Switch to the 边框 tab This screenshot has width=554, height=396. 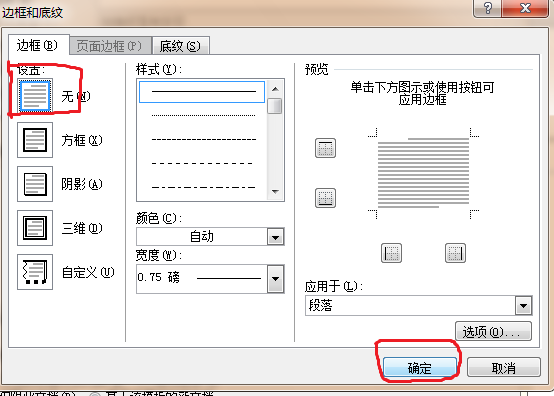[38, 45]
